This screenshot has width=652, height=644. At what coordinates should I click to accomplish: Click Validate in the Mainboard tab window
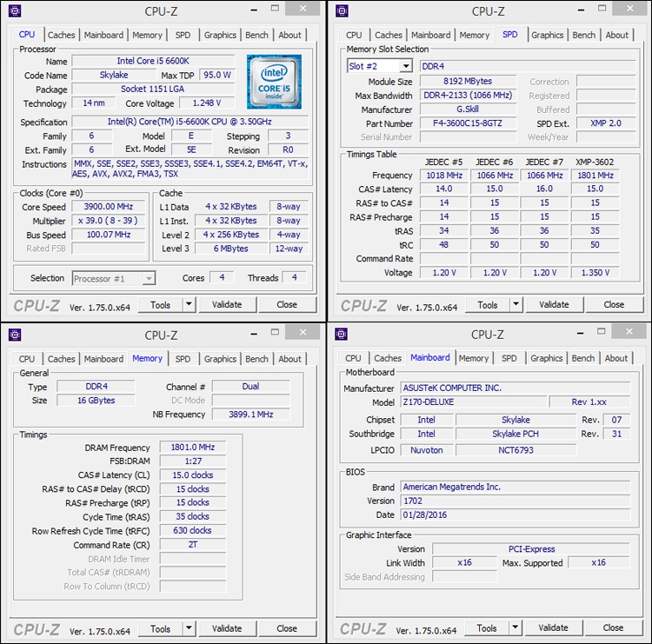click(x=554, y=627)
